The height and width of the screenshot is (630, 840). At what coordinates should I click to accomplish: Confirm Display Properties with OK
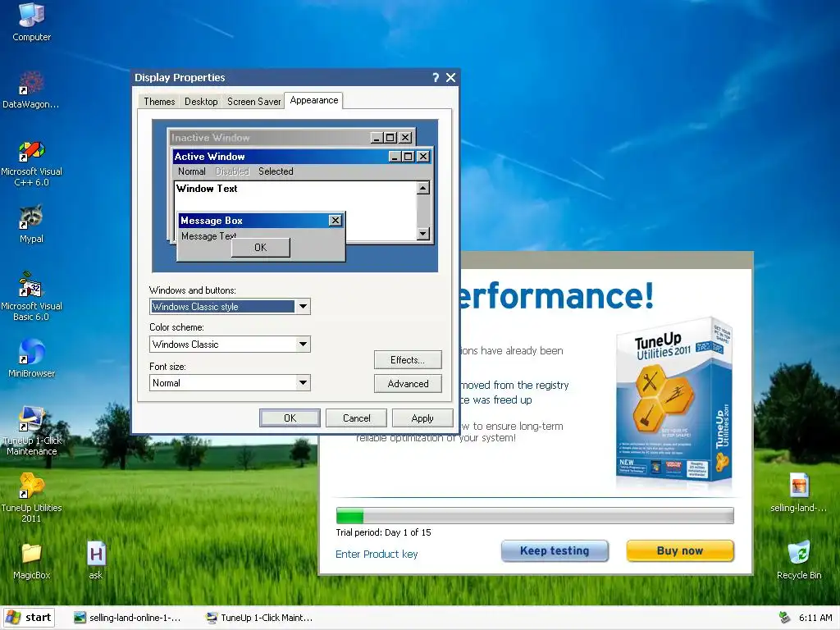290,418
